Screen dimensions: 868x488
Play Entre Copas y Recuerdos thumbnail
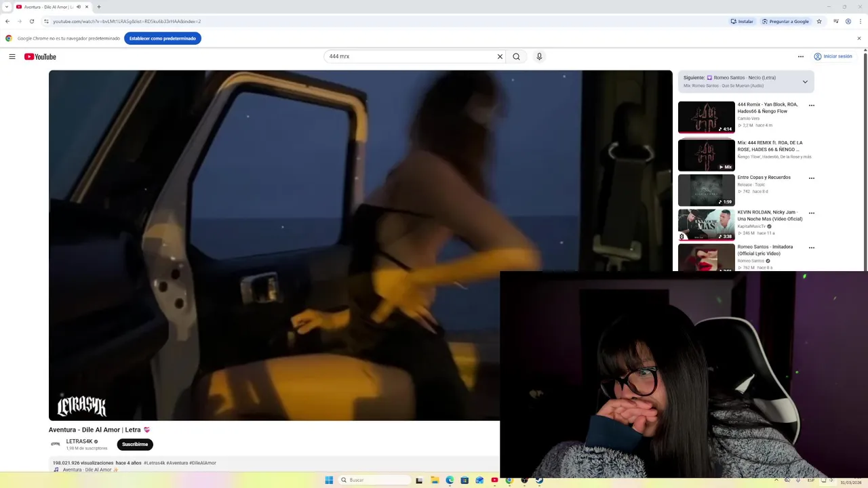707,190
